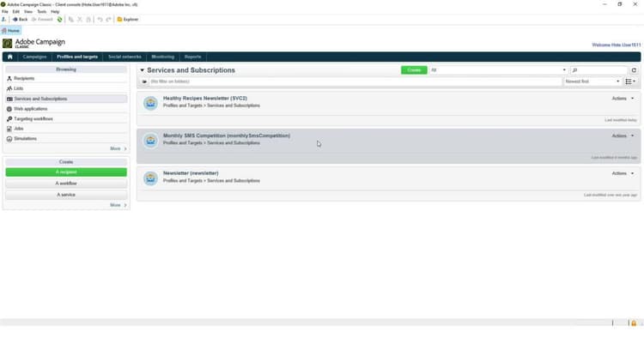Click the Newsletter (newsletter) service icon
Image resolution: width=644 pixels, height=361 pixels.
[151, 178]
